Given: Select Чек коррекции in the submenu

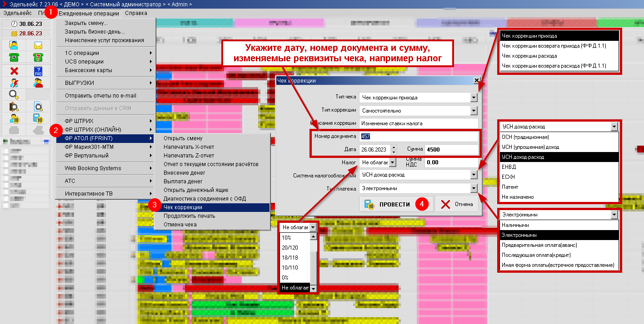Looking at the screenshot, I should pyautogui.click(x=183, y=207).
